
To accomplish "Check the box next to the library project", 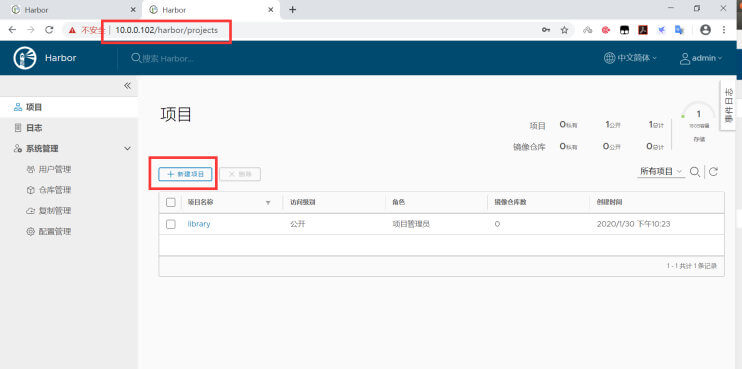I will click(x=171, y=224).
